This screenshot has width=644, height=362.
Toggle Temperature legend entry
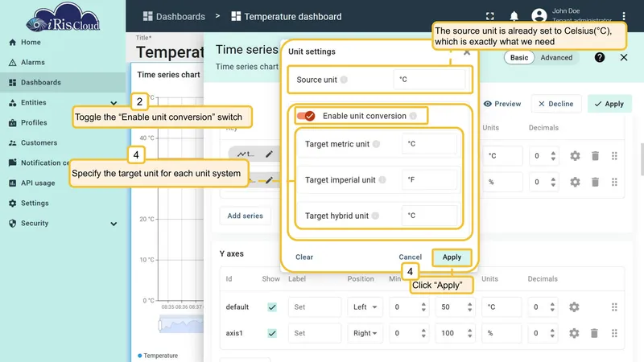click(x=158, y=356)
